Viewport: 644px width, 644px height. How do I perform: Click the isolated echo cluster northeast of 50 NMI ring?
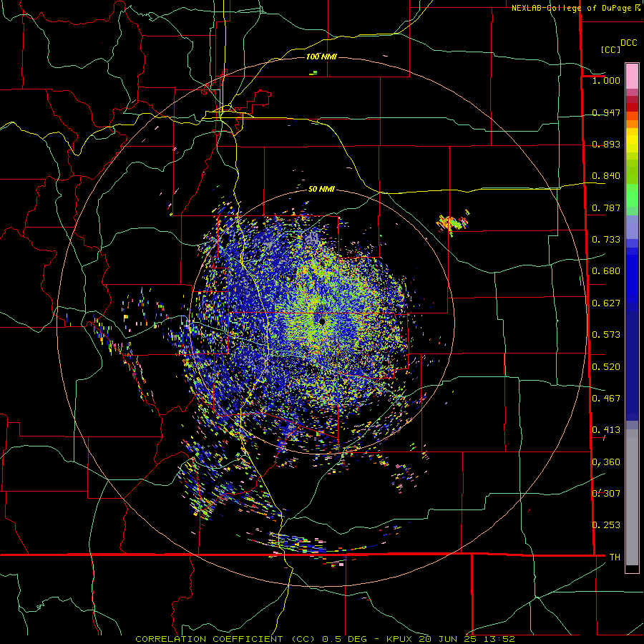pyautogui.click(x=453, y=223)
